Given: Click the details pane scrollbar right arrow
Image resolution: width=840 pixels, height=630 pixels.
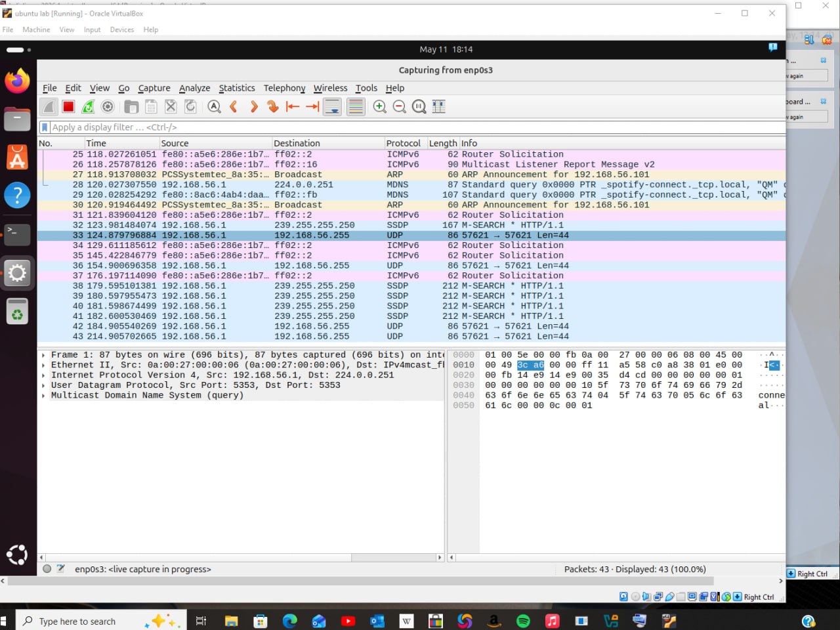Looking at the screenshot, I should [440, 558].
